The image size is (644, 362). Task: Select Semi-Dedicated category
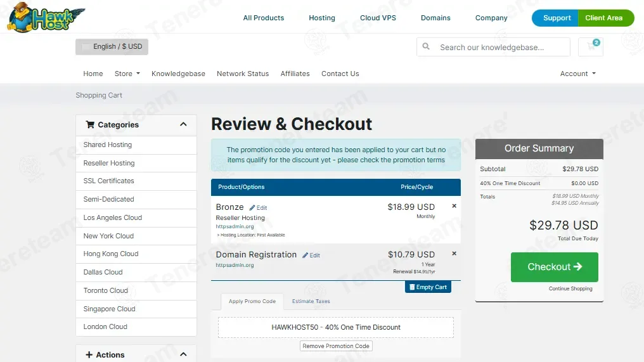[x=136, y=199]
